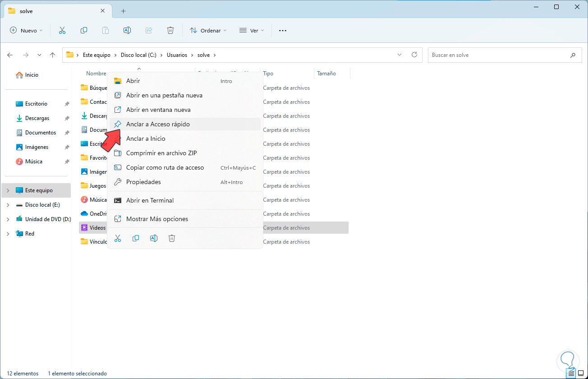Expand the Unidad de DVD (D:) node
This screenshot has width=588, height=379.
(x=8, y=219)
